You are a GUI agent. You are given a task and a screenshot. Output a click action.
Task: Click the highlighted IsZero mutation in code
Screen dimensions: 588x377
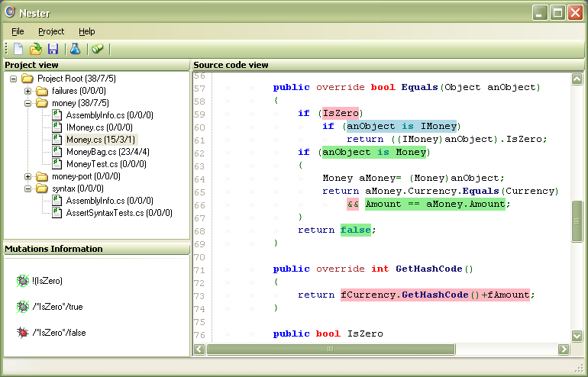pos(341,113)
